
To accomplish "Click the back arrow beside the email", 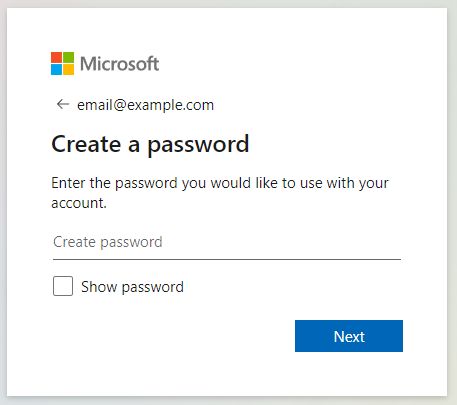I will pos(63,105).
